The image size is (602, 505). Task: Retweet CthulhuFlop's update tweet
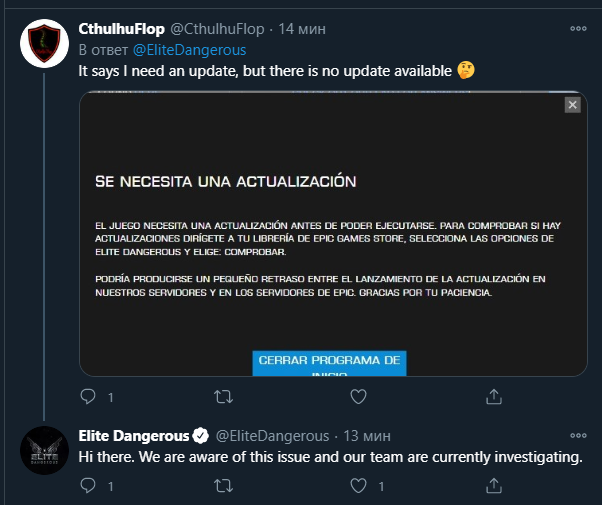pyautogui.click(x=223, y=397)
